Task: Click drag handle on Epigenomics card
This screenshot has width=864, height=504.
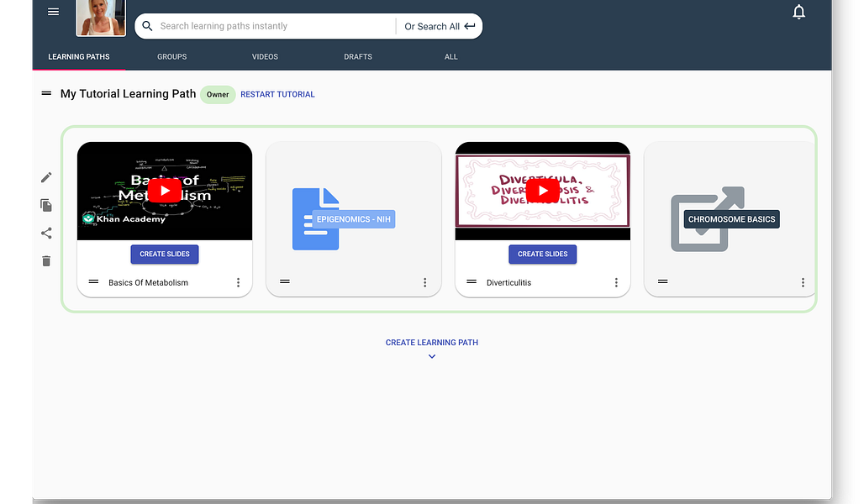Action: pyautogui.click(x=285, y=281)
